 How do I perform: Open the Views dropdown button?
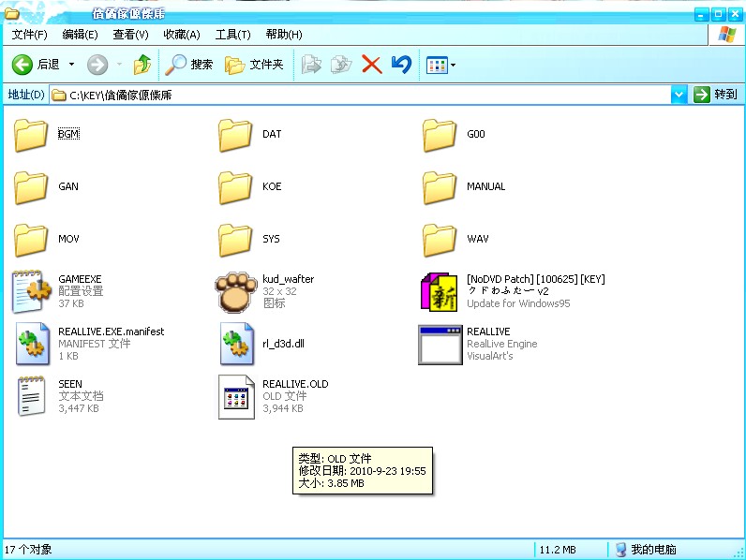[440, 65]
